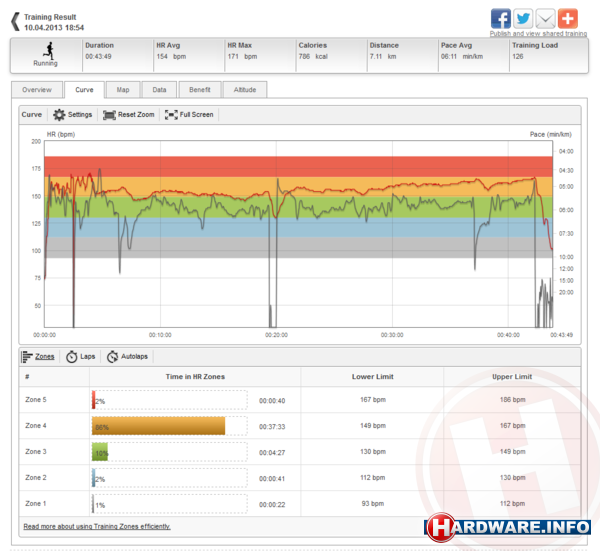
Task: Open Publish and view shared training link
Action: tap(538, 34)
